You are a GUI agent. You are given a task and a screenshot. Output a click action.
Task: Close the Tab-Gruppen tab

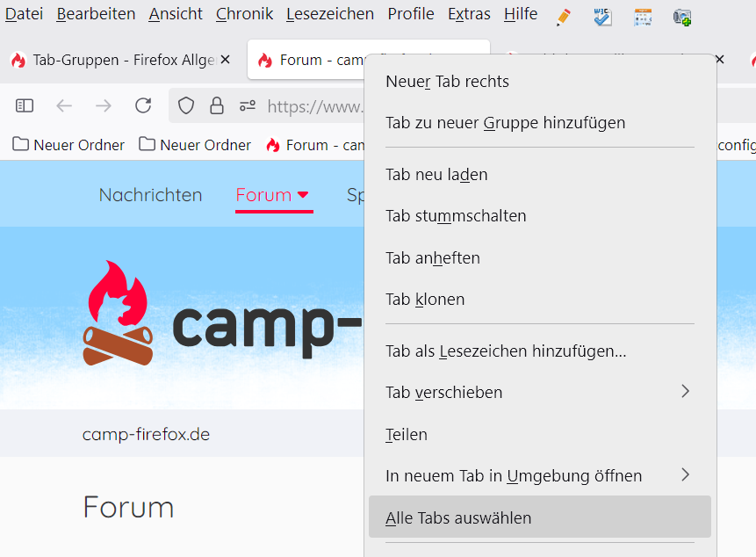225,60
